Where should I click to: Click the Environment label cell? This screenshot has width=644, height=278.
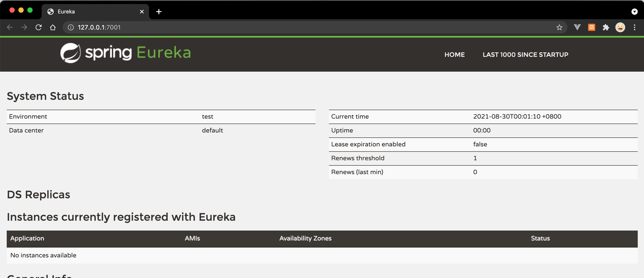[28, 116]
